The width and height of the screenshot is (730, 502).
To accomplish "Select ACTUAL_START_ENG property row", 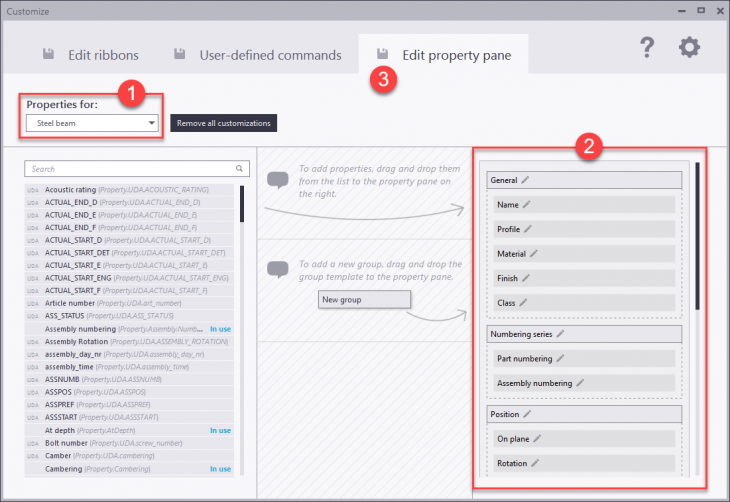I will (x=129, y=278).
